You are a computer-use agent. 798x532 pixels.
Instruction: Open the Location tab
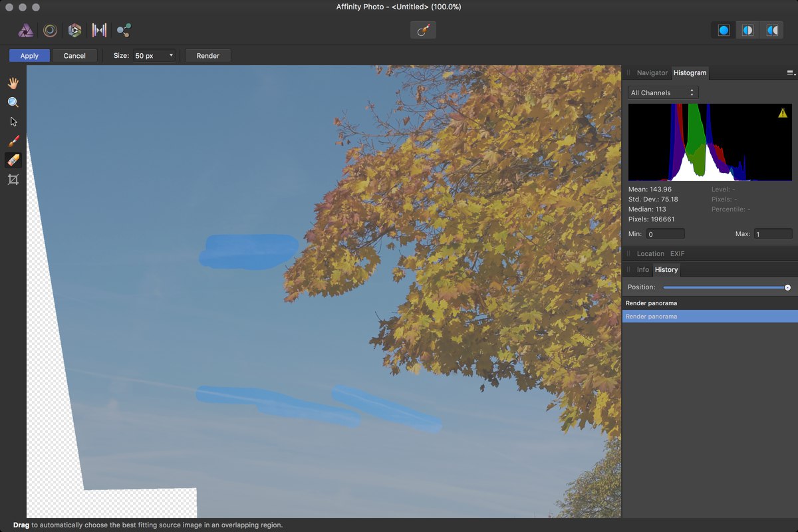[650, 253]
